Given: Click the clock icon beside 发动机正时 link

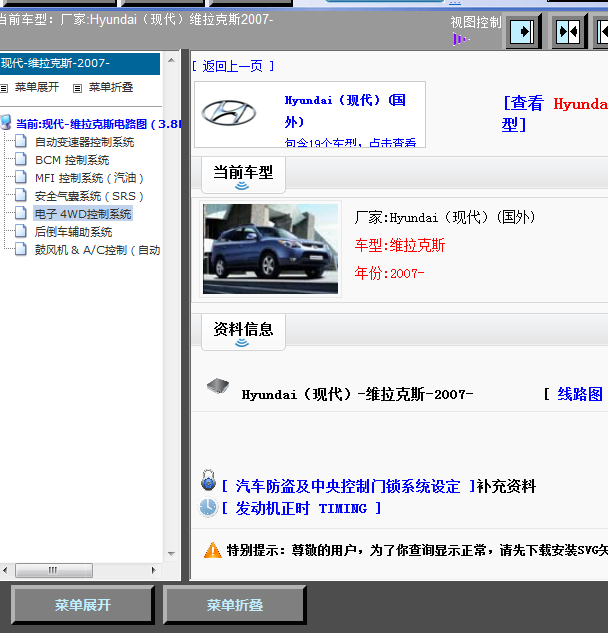Looking at the screenshot, I should (208, 508).
